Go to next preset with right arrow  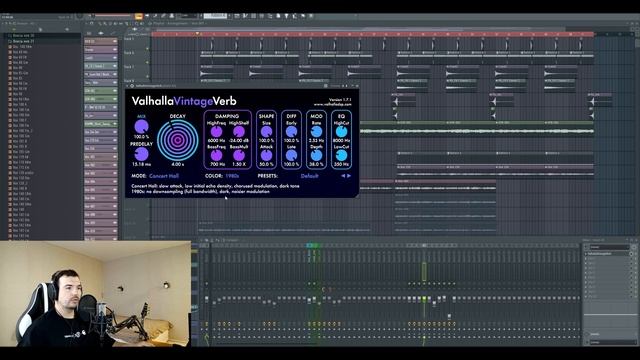349,176
